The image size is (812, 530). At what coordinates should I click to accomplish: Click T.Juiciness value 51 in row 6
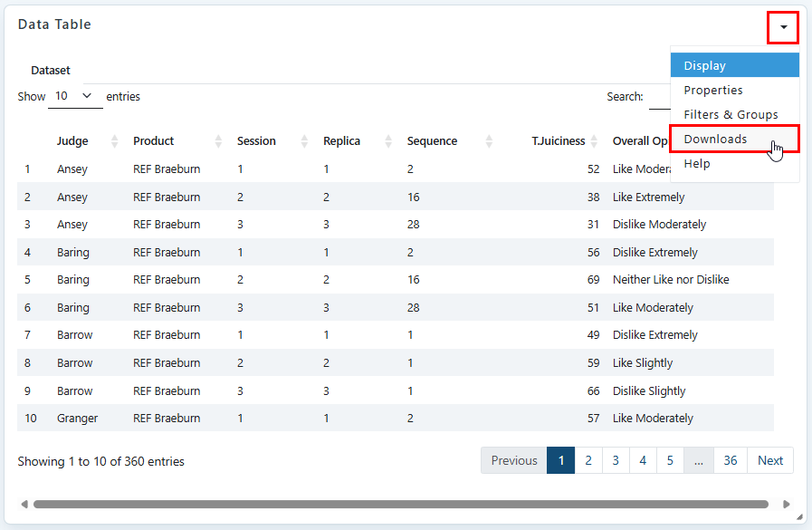593,308
